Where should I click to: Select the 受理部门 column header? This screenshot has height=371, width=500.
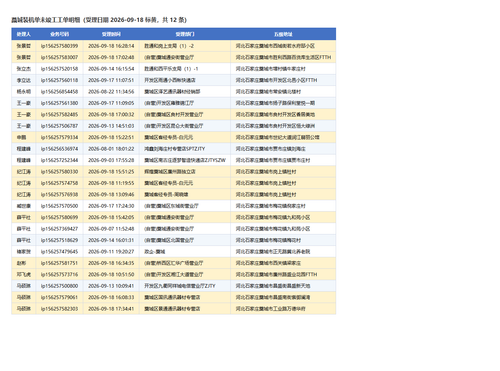(x=185, y=34)
